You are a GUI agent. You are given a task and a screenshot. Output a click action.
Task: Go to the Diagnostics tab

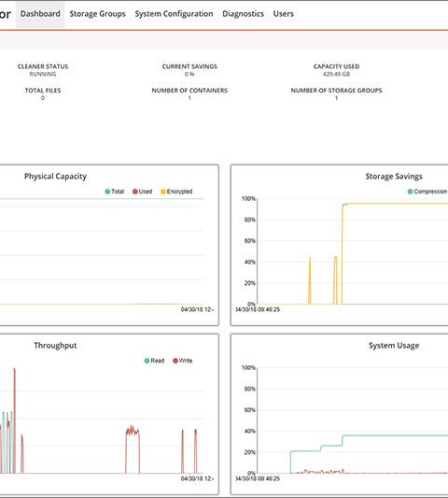click(243, 14)
